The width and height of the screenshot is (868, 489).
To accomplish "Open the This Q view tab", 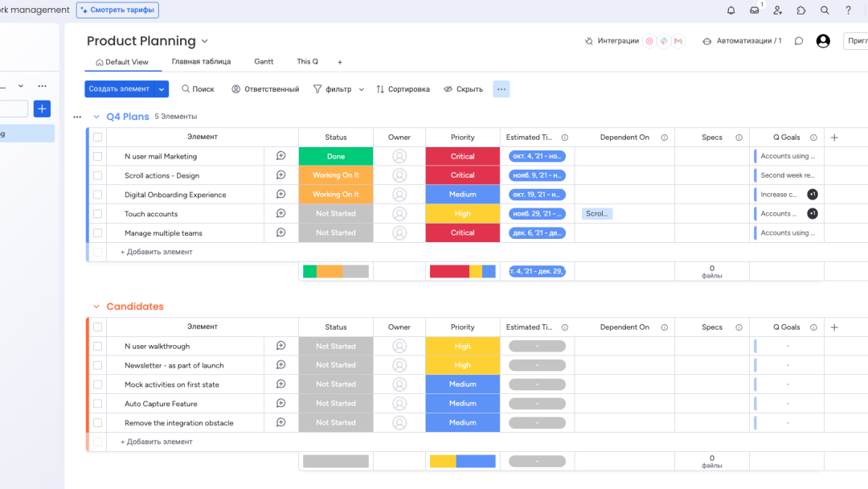I will 307,62.
